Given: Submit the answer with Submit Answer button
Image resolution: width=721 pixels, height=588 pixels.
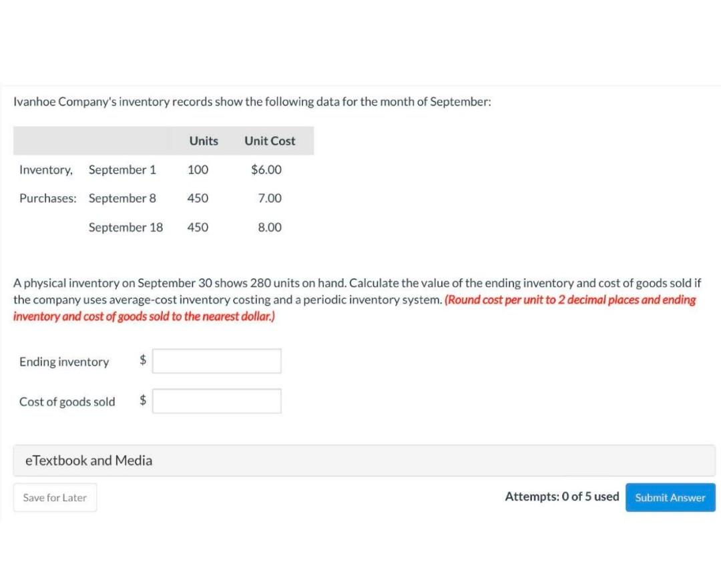Looking at the screenshot, I should (670, 497).
